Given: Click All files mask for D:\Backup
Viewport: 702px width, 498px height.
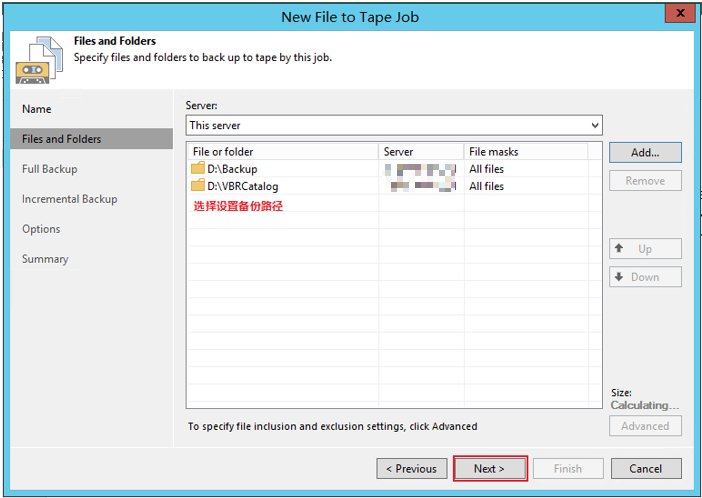Looking at the screenshot, I should click(486, 169).
